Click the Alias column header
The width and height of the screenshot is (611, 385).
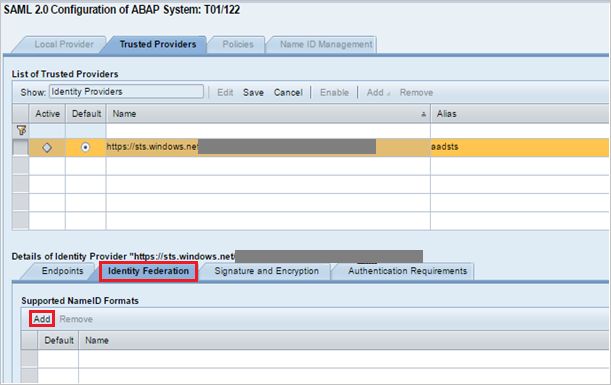pyautogui.click(x=519, y=114)
